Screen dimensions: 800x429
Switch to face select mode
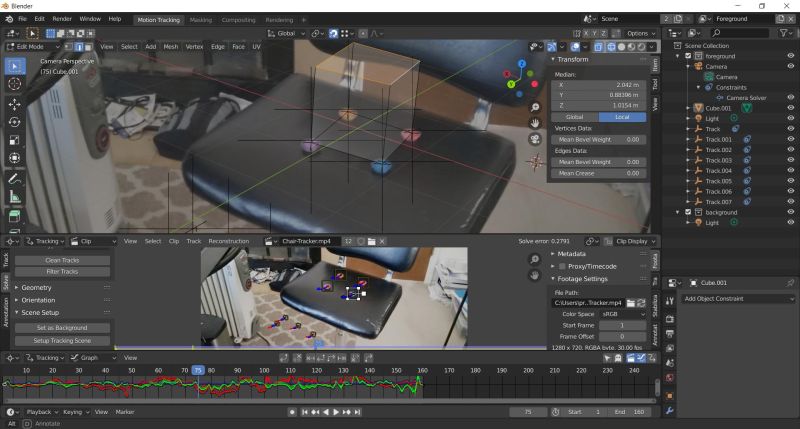pyautogui.click(x=89, y=47)
